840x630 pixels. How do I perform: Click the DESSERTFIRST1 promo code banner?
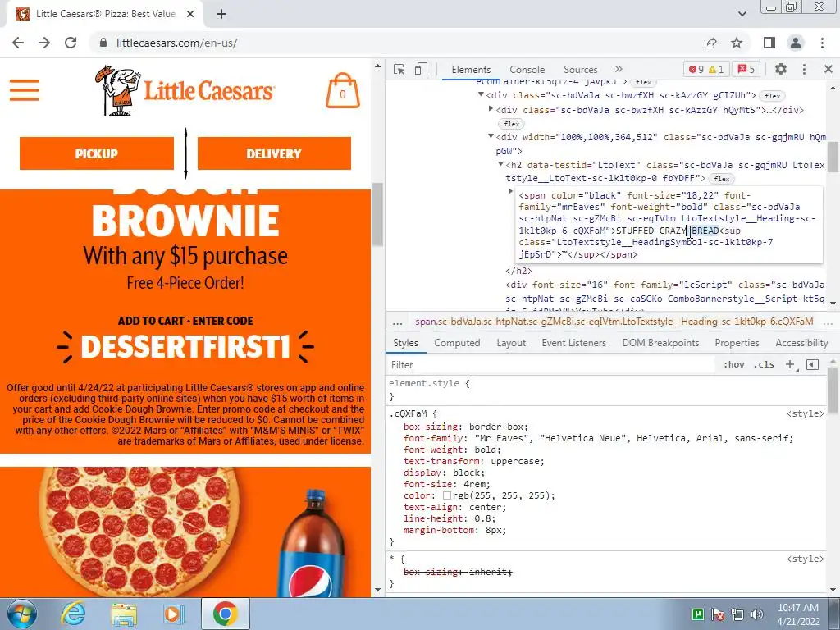coord(185,347)
